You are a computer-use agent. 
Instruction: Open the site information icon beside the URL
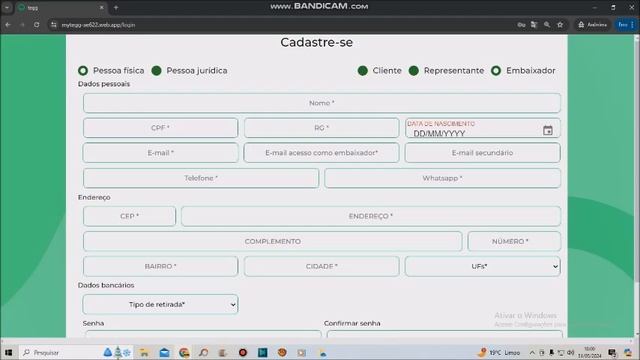coord(53,25)
